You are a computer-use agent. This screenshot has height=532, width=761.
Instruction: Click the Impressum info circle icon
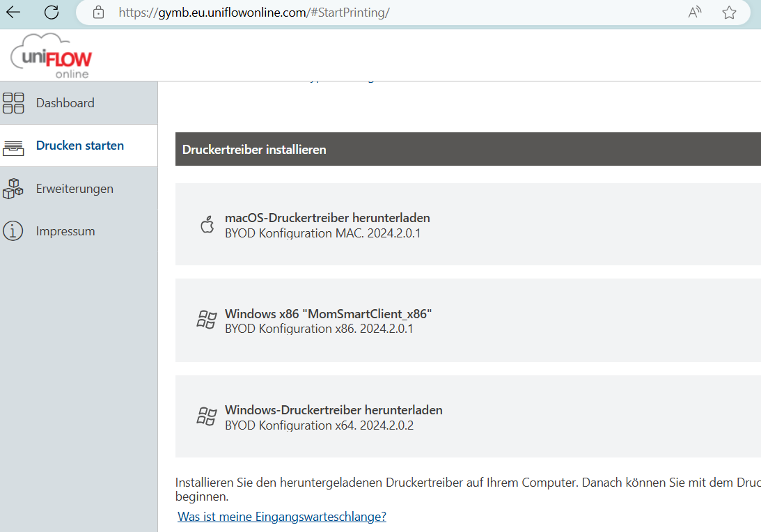13,231
